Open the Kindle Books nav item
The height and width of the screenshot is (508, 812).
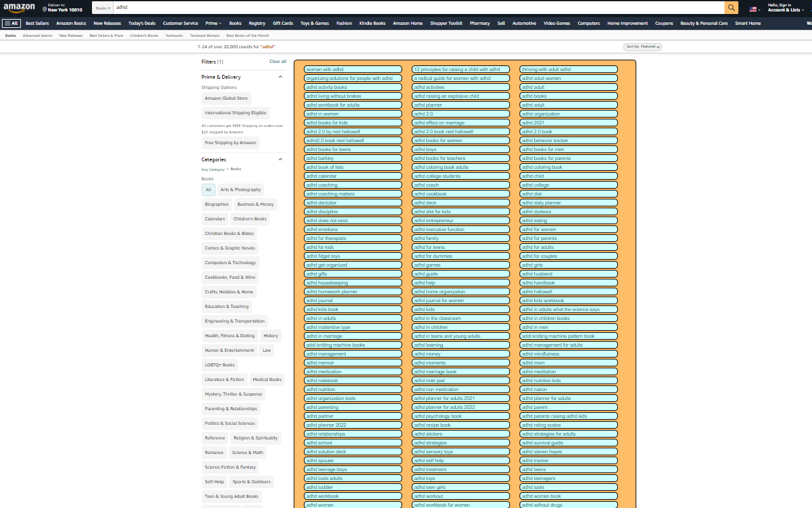(x=372, y=23)
